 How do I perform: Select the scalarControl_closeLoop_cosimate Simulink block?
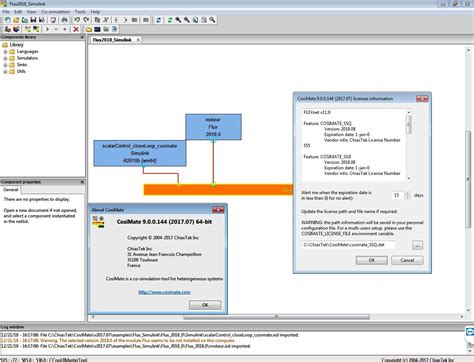140,153
